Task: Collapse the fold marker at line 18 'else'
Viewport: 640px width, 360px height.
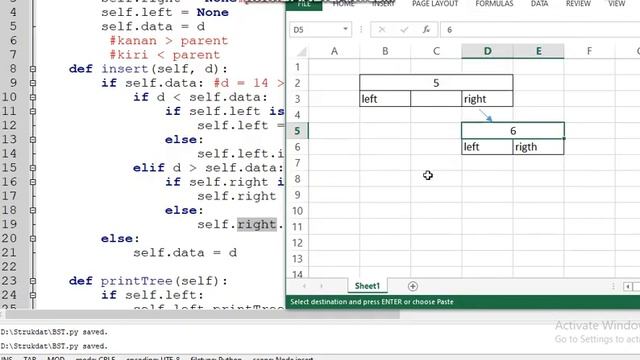Action: [33, 210]
